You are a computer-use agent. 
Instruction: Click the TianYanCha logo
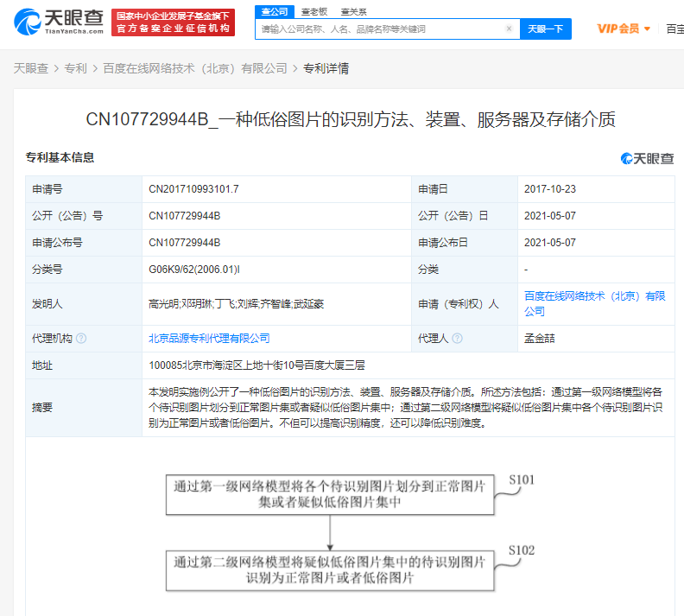click(x=59, y=22)
